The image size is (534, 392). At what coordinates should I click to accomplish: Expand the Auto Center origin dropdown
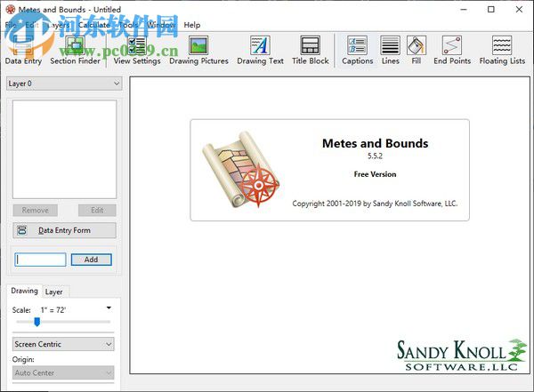(x=63, y=372)
